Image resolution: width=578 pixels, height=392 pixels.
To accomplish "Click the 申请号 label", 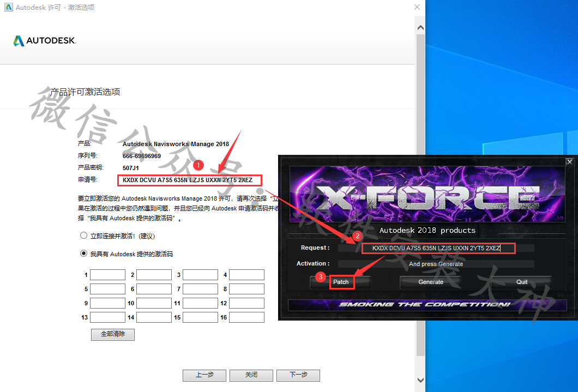I will (x=87, y=180).
